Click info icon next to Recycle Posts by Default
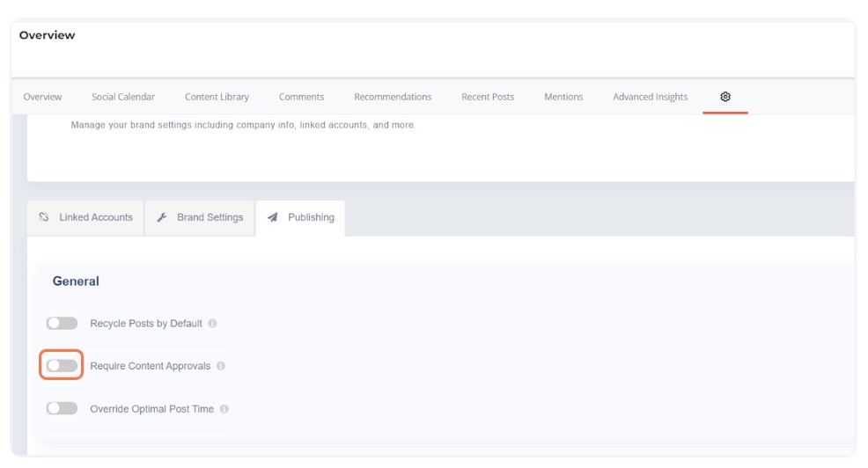This screenshot has width=868, height=468. pyautogui.click(x=213, y=324)
